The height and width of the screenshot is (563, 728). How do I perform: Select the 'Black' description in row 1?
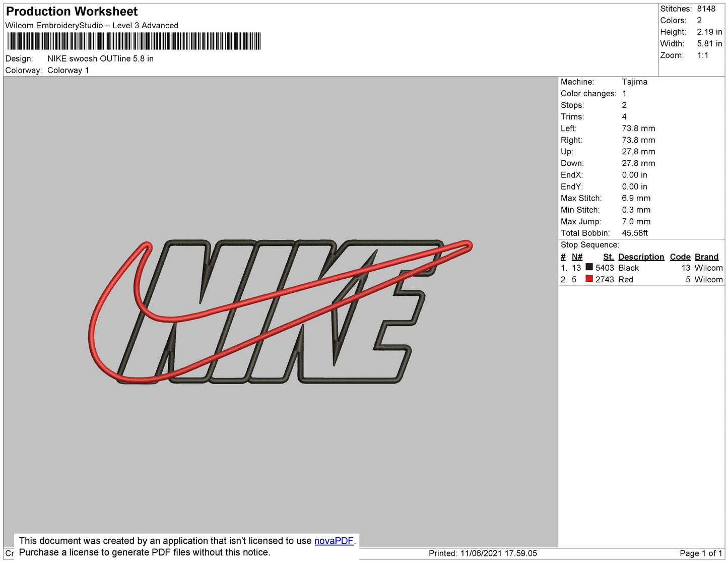pos(628,268)
